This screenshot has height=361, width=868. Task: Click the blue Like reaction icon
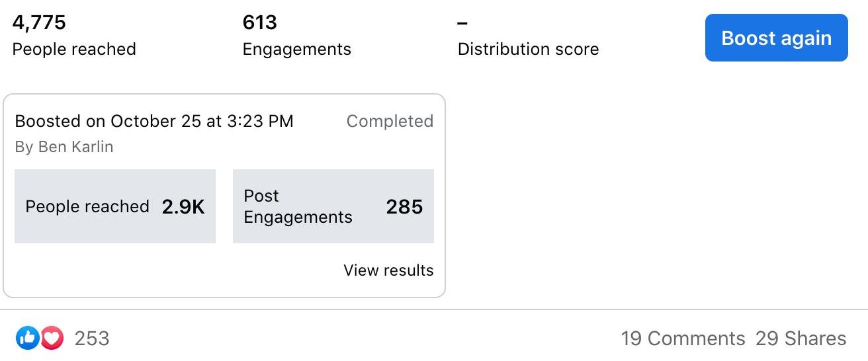point(27,339)
